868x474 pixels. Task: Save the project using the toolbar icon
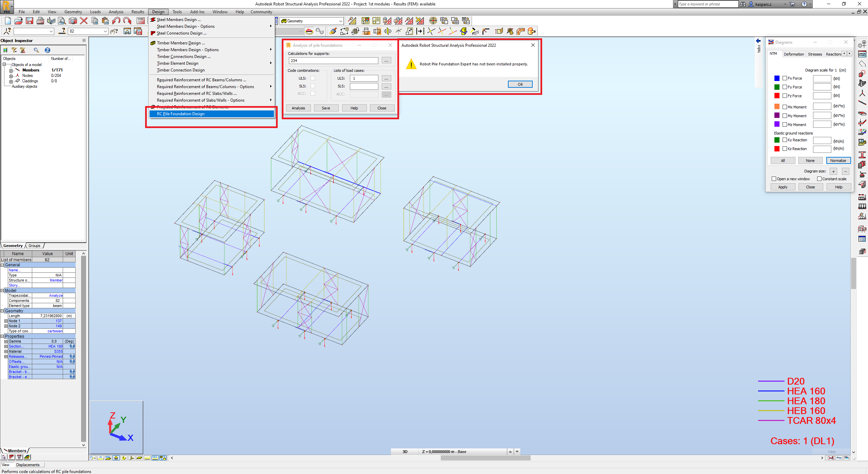[x=29, y=21]
